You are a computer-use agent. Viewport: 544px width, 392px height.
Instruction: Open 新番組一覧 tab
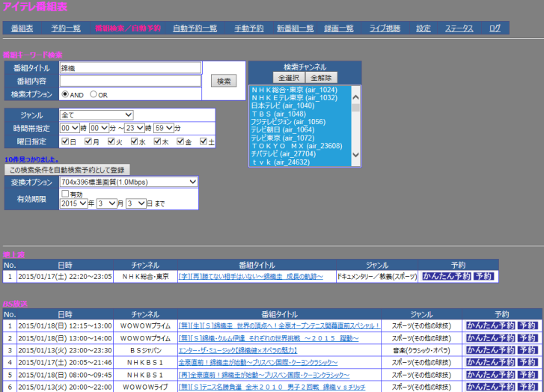[295, 28]
